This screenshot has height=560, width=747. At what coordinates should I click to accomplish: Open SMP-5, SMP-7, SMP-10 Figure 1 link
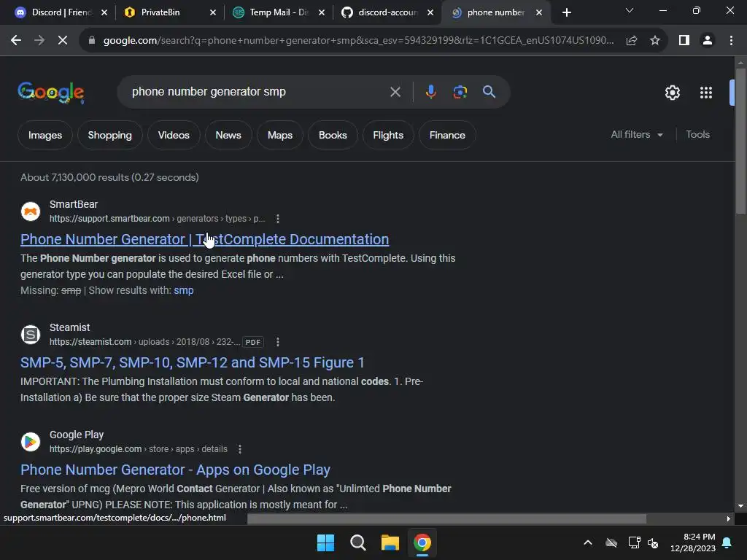click(193, 362)
